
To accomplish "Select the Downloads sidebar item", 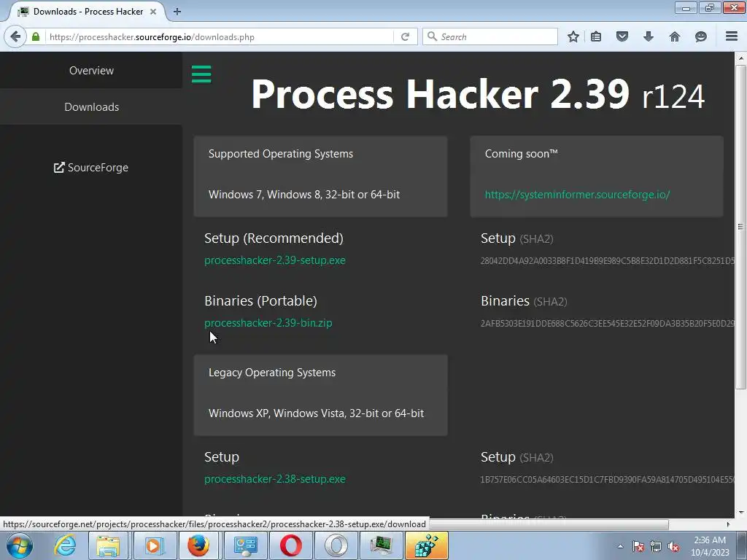I will (91, 107).
